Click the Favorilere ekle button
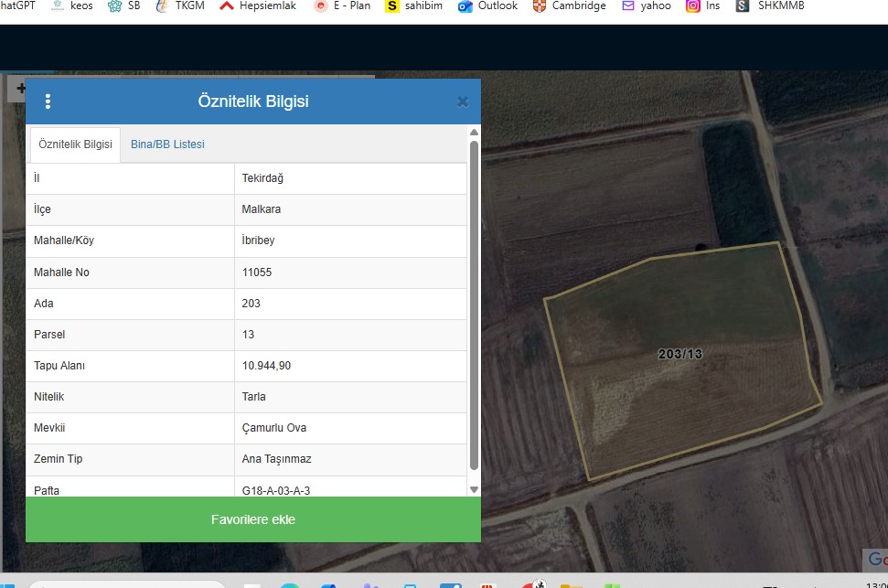Screen dimensions: 888x588 252,519
